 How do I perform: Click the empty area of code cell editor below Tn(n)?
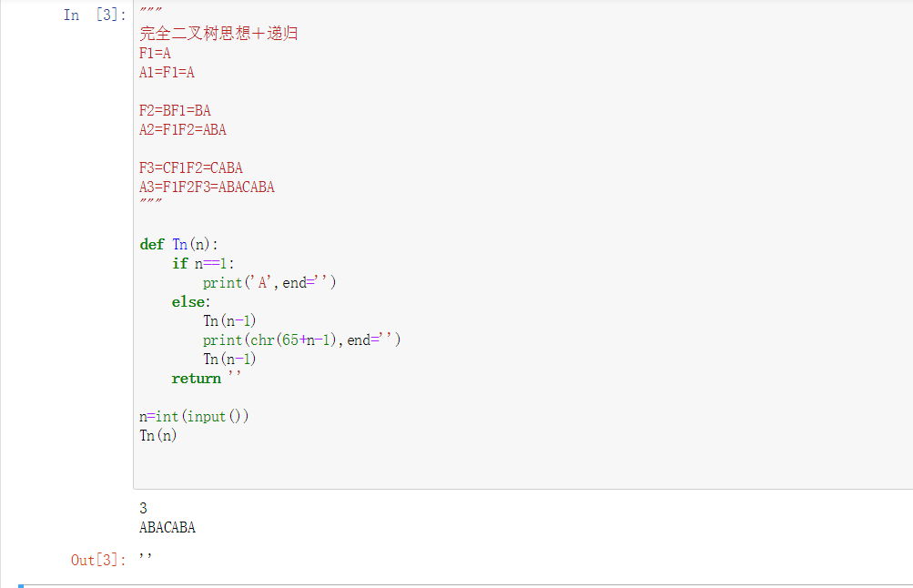click(x=524, y=467)
